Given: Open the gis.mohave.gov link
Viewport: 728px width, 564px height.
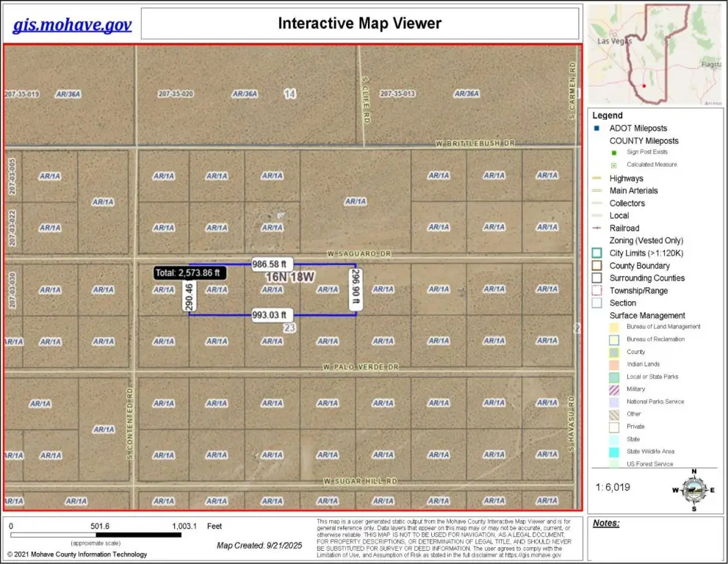Looking at the screenshot, I should pyautogui.click(x=72, y=25).
